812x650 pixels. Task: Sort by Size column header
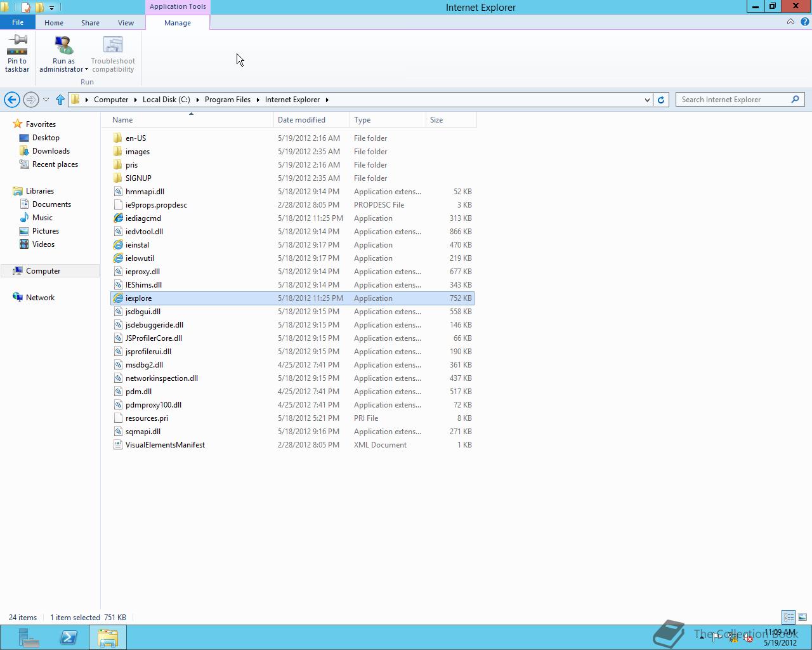[451, 119]
